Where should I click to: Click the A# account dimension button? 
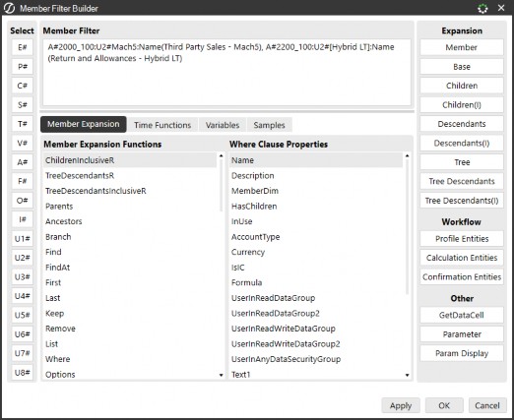click(23, 162)
